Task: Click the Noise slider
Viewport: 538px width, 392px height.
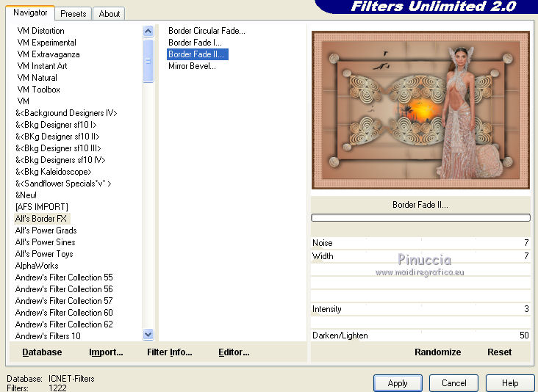Action: tap(420, 243)
